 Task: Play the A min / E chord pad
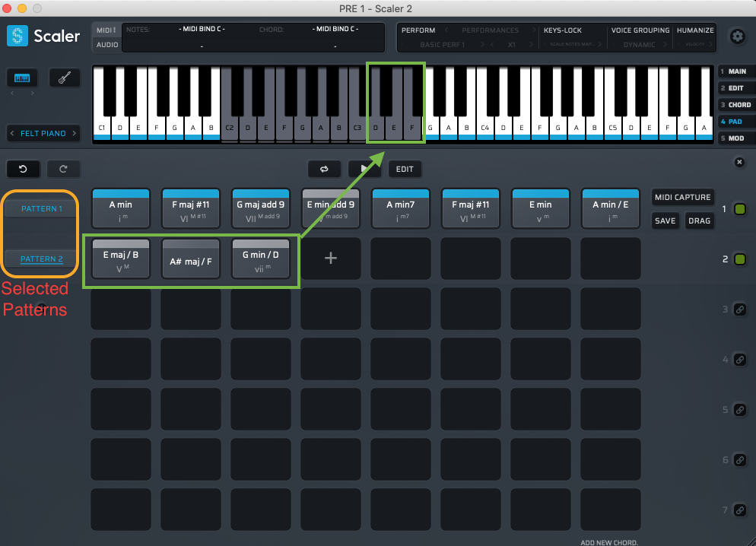(611, 208)
